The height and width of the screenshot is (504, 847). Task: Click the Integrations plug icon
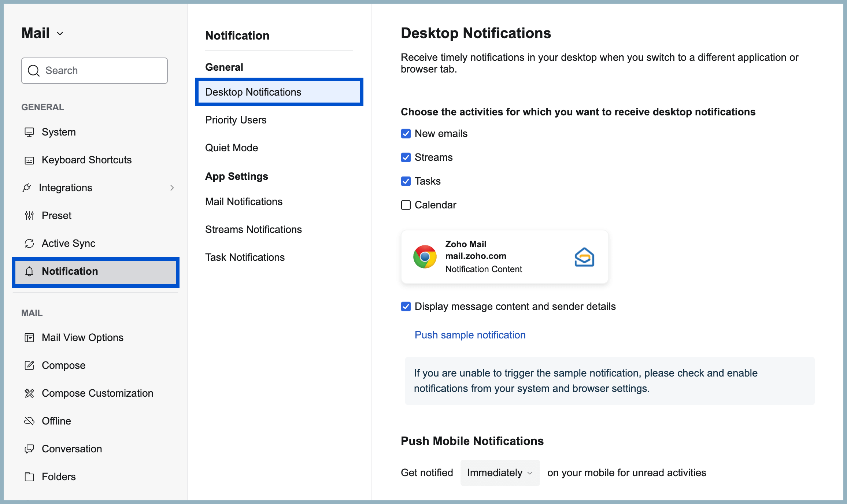[x=27, y=188]
